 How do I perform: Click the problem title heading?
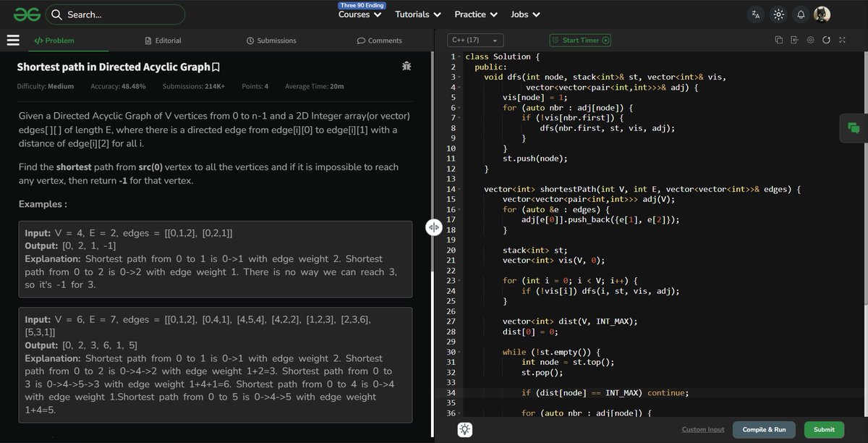point(113,67)
